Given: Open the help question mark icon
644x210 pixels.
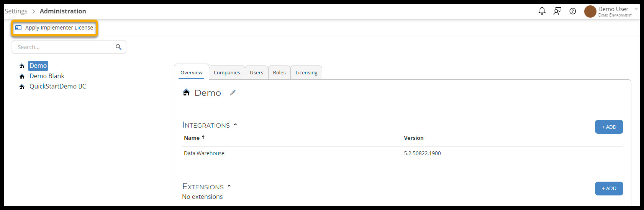Looking at the screenshot, I should [x=573, y=11].
